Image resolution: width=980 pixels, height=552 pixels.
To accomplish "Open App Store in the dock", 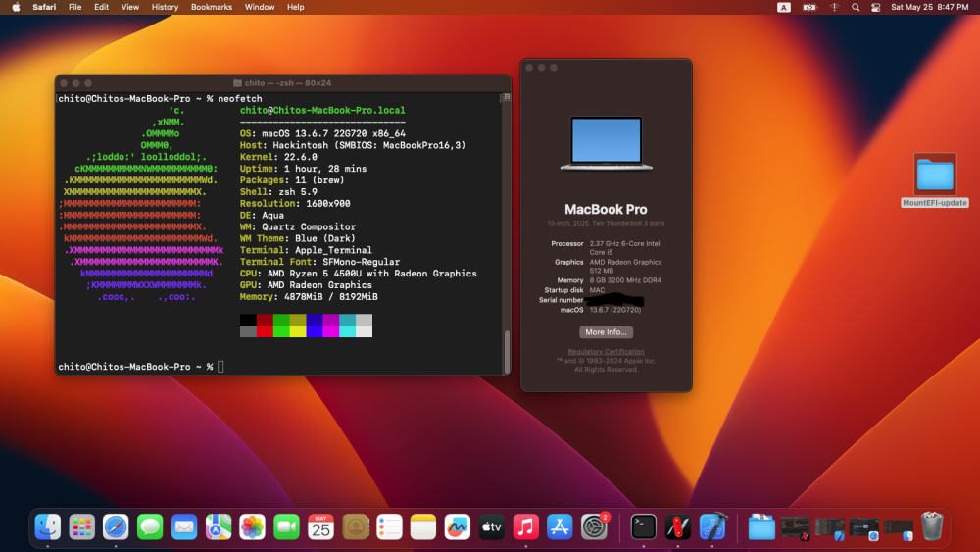I will pyautogui.click(x=560, y=527).
